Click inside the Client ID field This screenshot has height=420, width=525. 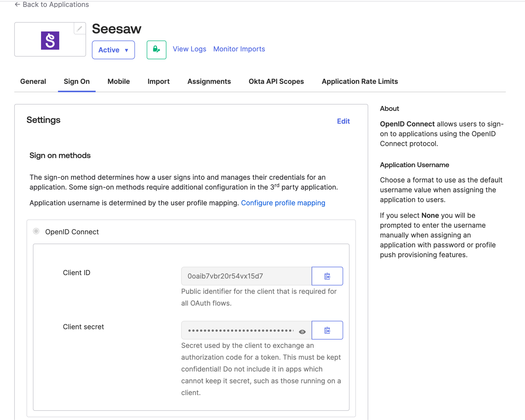[246, 276]
